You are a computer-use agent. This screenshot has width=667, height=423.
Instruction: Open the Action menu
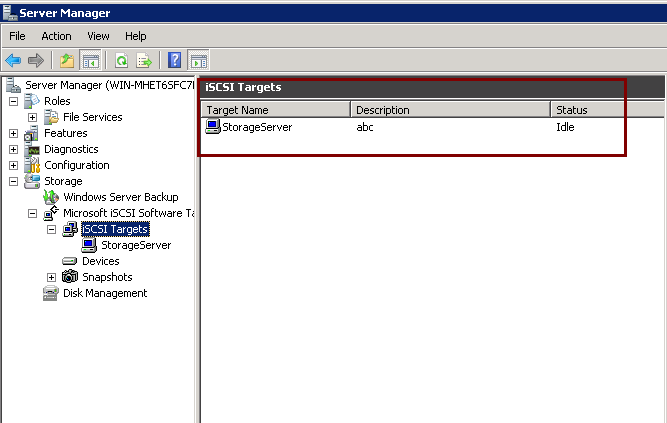point(56,36)
